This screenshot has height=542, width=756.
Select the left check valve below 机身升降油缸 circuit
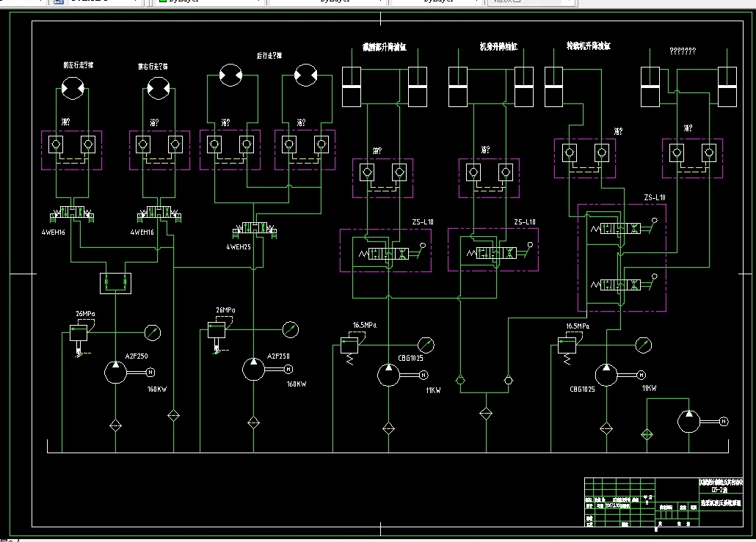point(460,380)
